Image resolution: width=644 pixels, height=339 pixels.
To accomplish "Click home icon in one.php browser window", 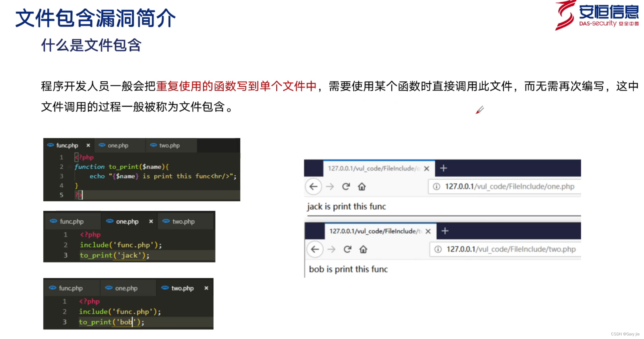I will coord(362,187).
